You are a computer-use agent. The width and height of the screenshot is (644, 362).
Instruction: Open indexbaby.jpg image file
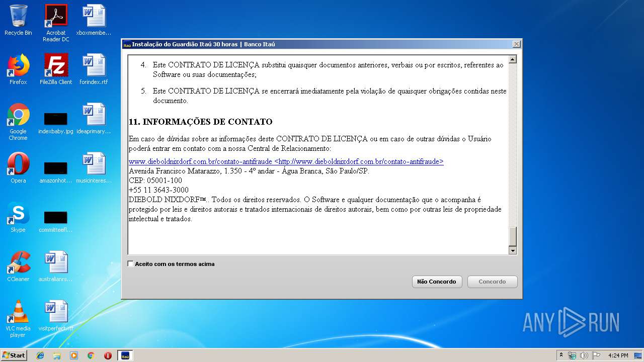tap(56, 123)
